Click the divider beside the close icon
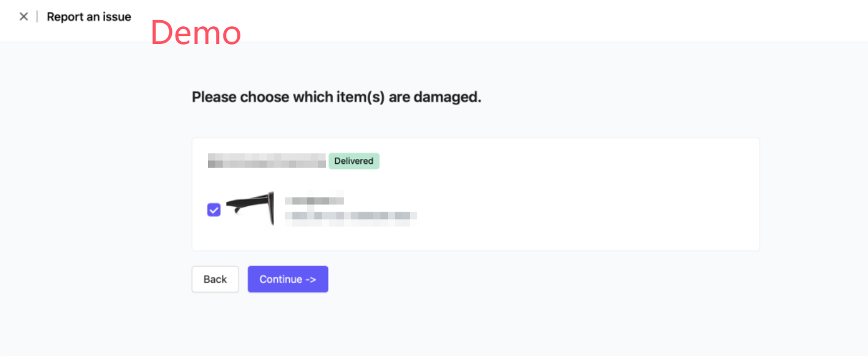Image resolution: width=868 pixels, height=356 pixels. click(x=37, y=17)
